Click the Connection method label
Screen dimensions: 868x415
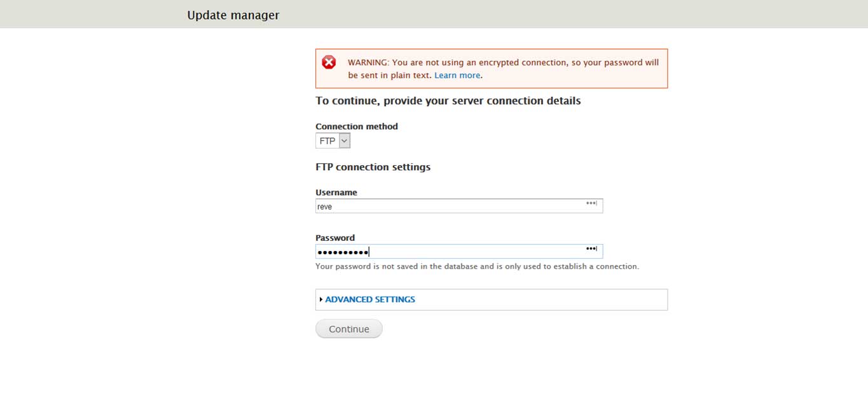[x=357, y=126]
